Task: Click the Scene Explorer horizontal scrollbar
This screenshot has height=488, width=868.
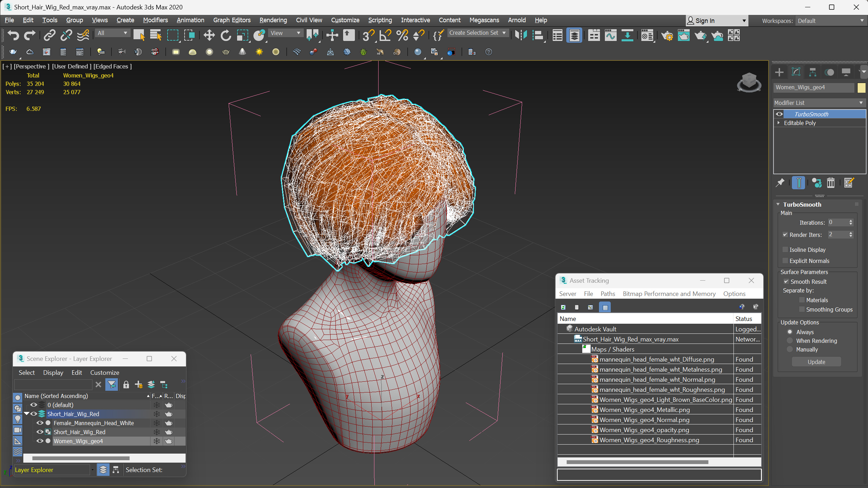Action: (x=81, y=458)
